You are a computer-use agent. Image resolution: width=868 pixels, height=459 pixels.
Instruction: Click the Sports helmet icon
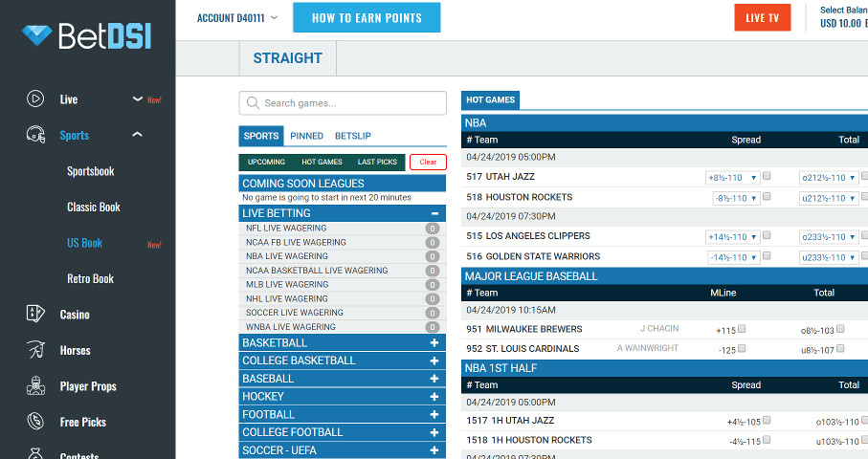(35, 135)
